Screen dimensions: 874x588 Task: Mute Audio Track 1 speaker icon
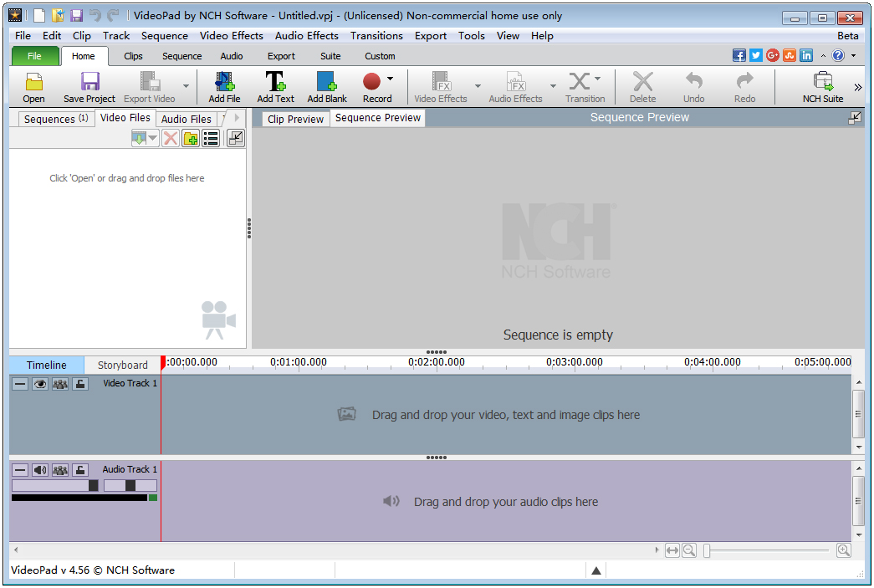click(40, 470)
